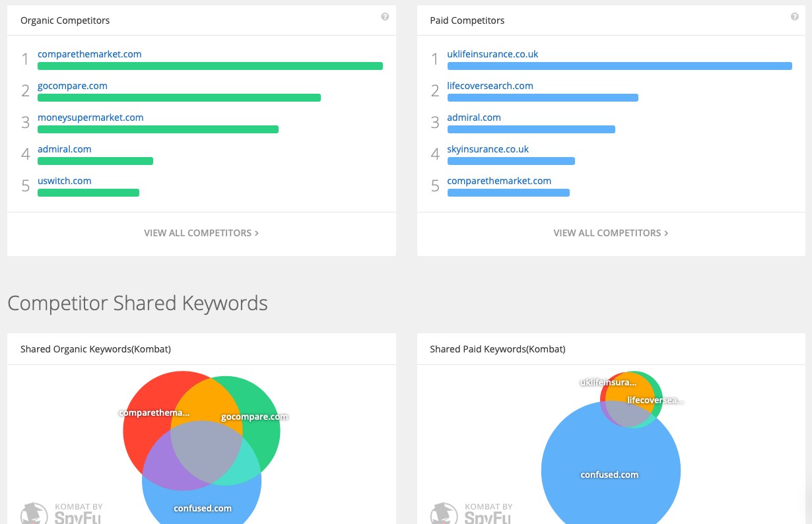Click the blue bar under skyinsurance.co.uk
Viewport: 812px width, 524px height.
coord(511,161)
